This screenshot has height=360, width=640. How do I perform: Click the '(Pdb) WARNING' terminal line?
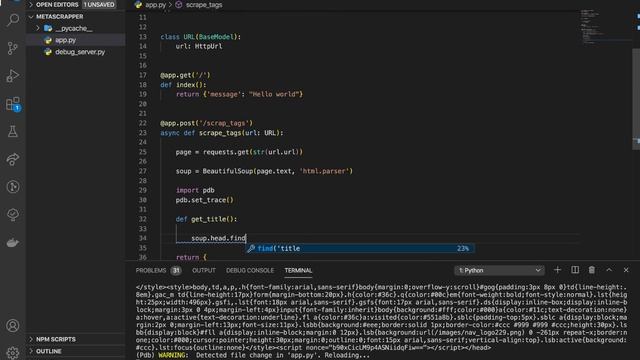253,355
